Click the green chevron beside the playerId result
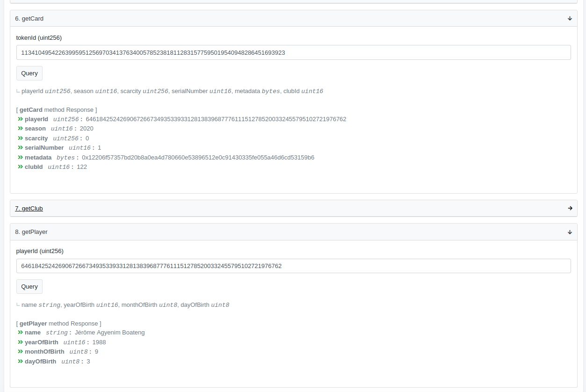The height and width of the screenshot is (392, 586). 21,119
